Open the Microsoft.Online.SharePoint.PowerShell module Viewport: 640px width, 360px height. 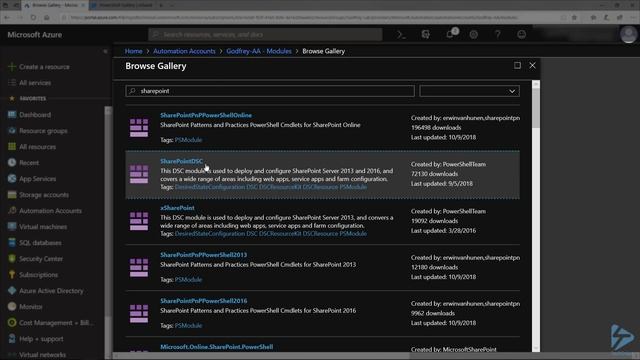point(216,347)
